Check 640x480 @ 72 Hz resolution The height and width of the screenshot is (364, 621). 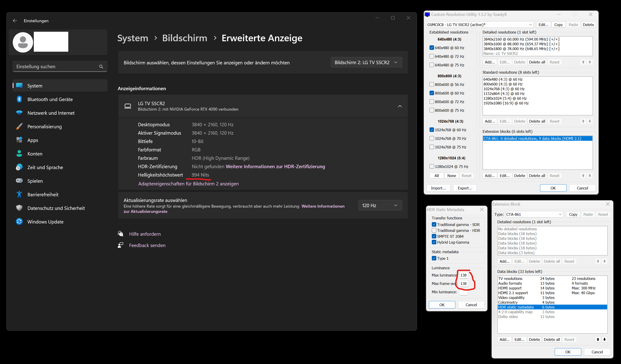coord(432,56)
